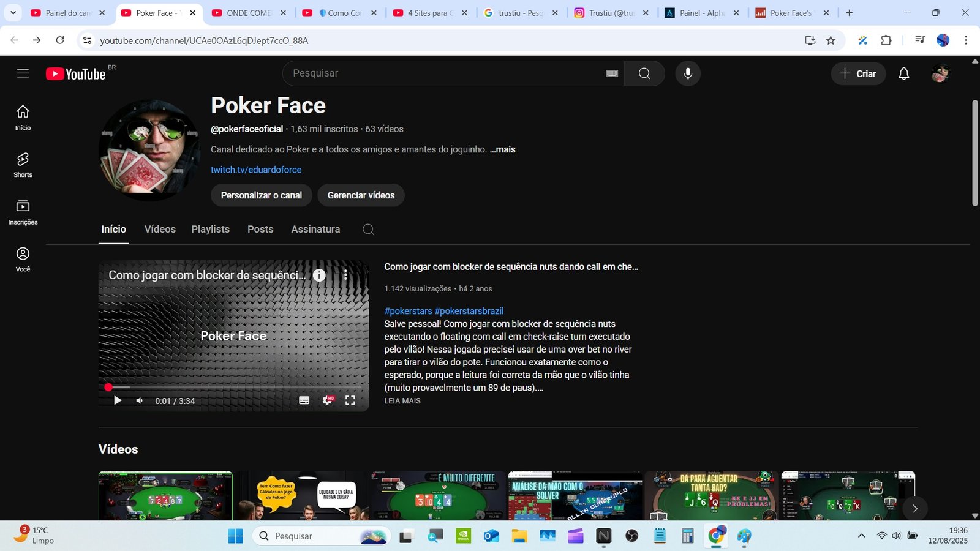Open a new browser tab
Screen dimensions: 980x551
click(x=849, y=13)
